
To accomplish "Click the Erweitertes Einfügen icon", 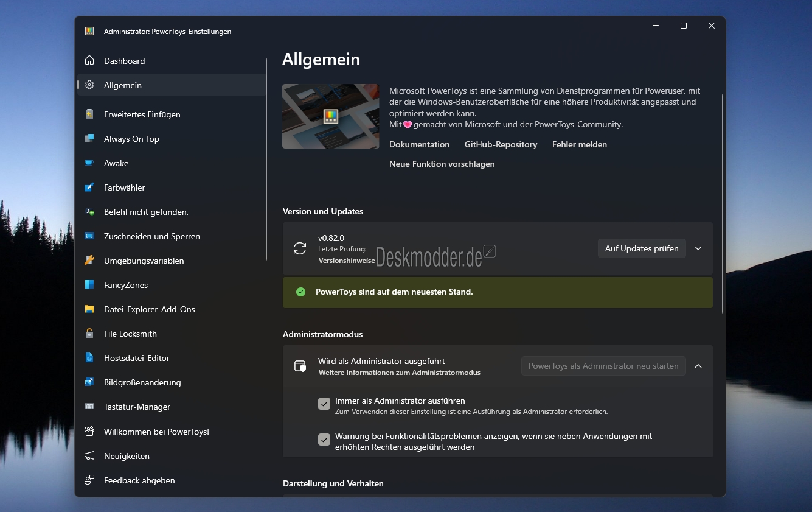I will click(89, 114).
